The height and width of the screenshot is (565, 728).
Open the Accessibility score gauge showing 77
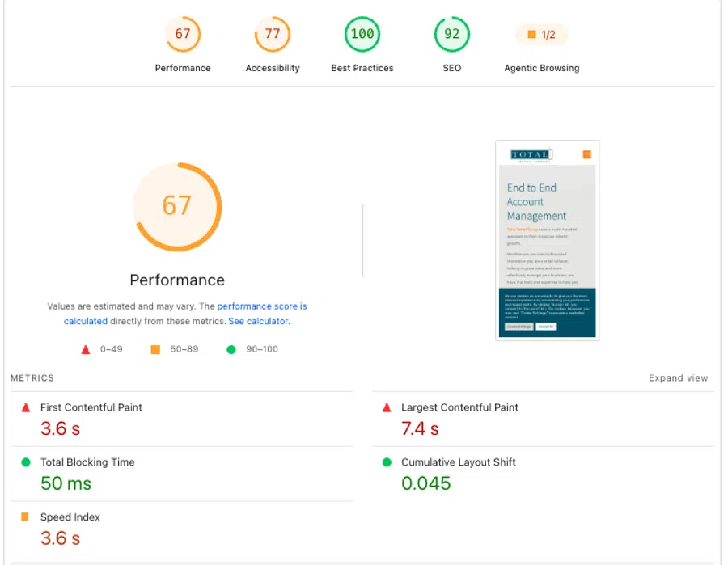pos(273,34)
